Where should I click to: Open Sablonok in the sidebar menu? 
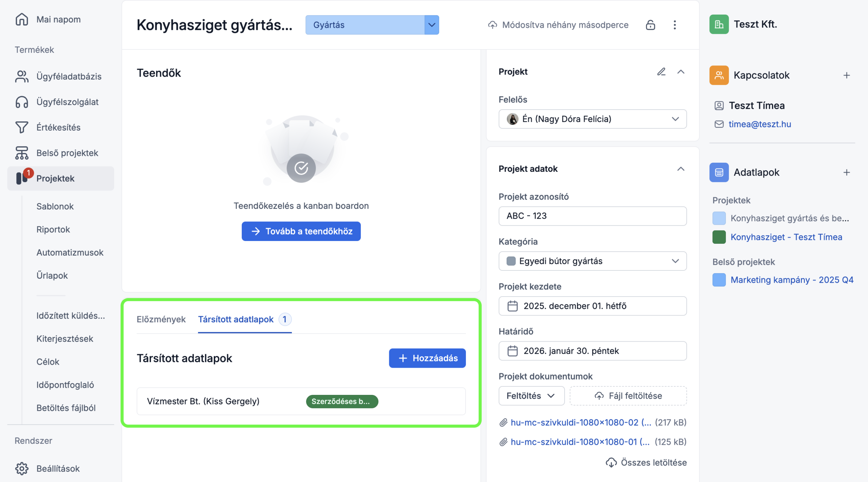click(x=55, y=206)
